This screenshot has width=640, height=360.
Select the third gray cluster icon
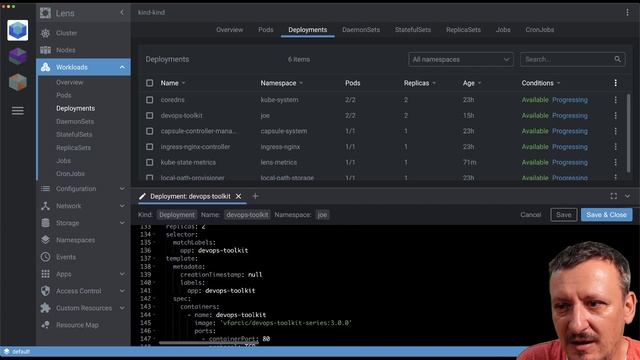pyautogui.click(x=18, y=82)
